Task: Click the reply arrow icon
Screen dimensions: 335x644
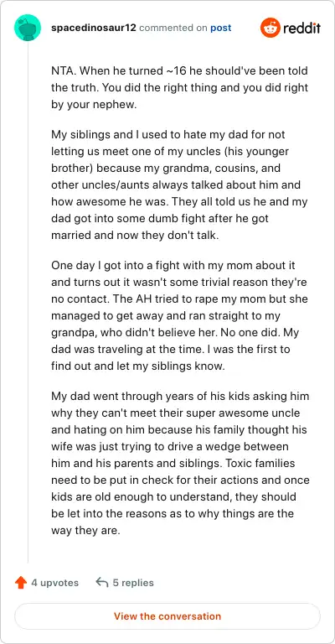Action: (x=101, y=582)
